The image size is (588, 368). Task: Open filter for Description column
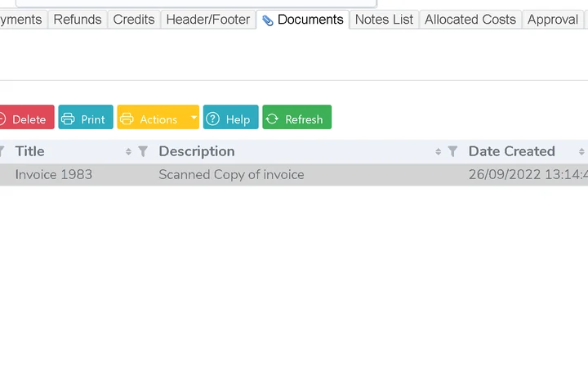click(452, 151)
